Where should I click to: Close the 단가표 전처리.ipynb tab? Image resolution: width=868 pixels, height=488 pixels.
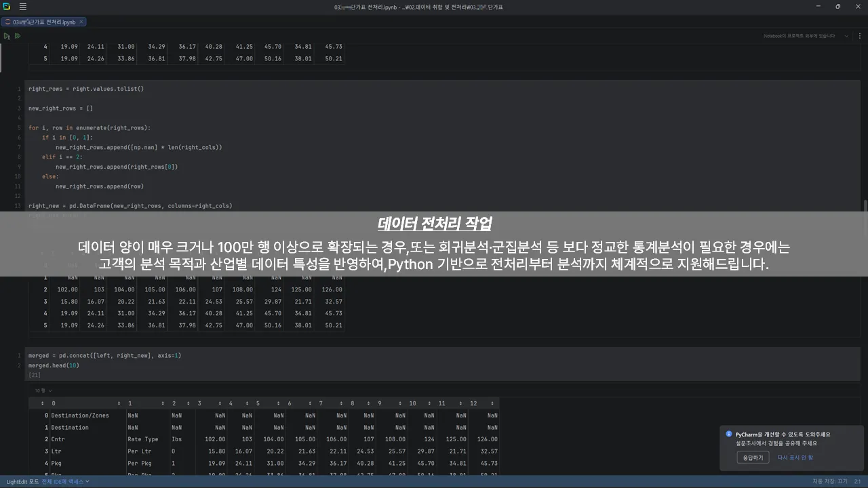click(81, 22)
